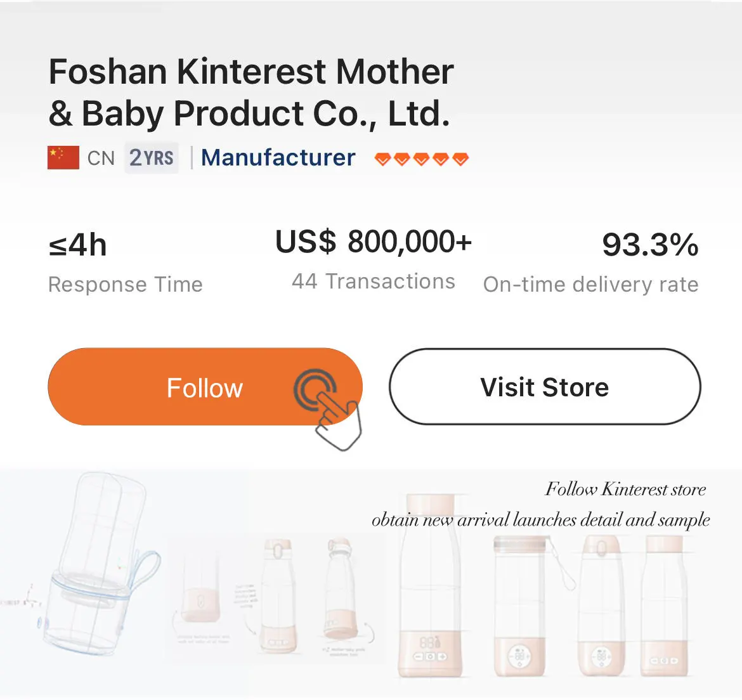Click the Foshan Kinterest company name

click(251, 92)
